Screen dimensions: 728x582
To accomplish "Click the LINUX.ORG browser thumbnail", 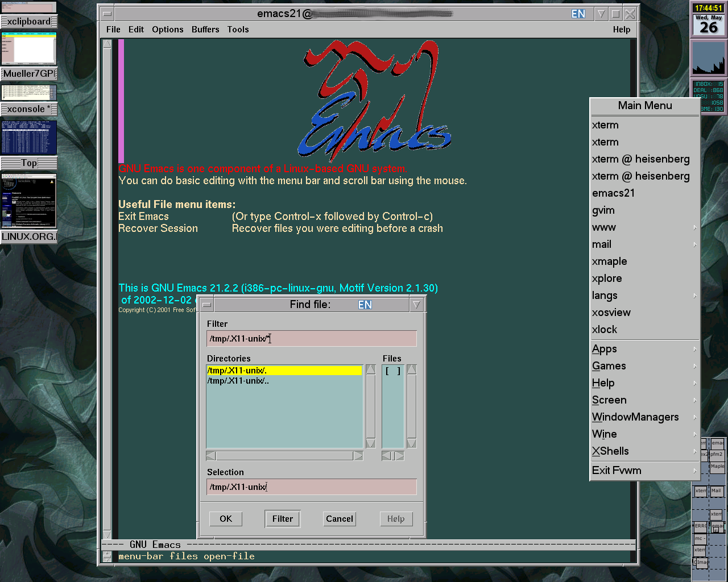I will tap(28, 201).
